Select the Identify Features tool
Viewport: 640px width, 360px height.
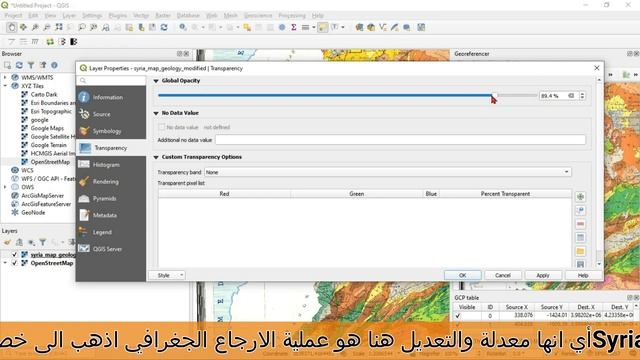(x=183, y=27)
